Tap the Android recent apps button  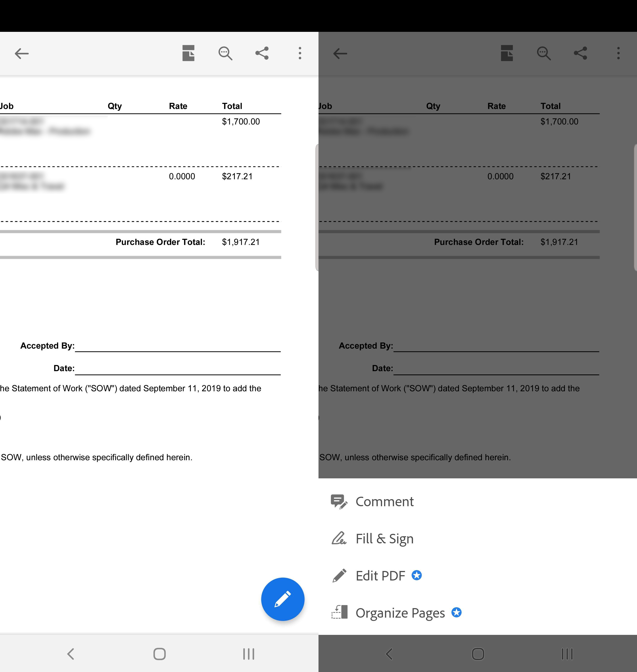coord(249,654)
